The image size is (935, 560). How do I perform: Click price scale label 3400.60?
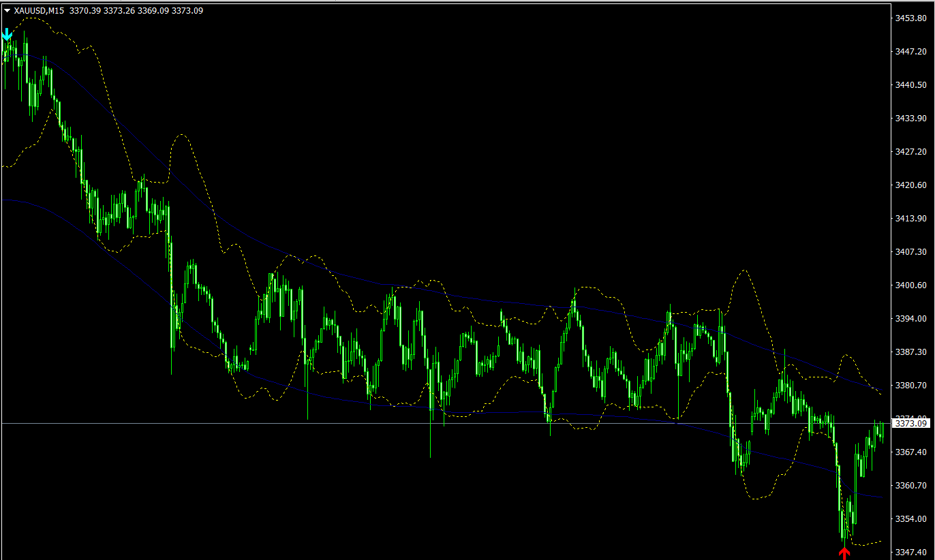coord(910,285)
